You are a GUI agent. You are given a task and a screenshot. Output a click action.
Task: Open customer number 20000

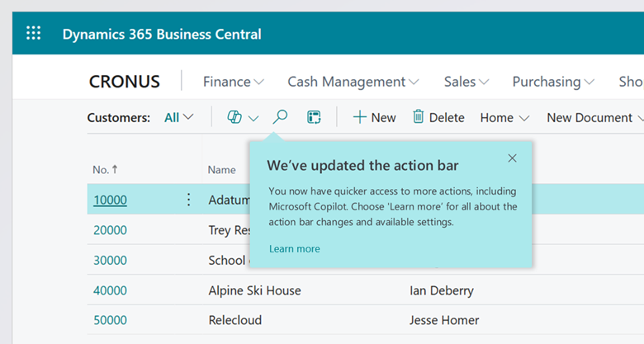point(110,230)
